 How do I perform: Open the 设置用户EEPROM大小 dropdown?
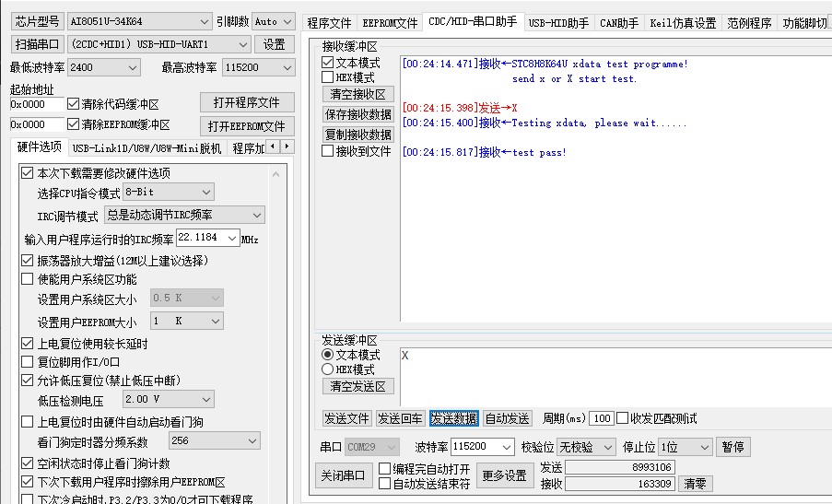point(187,321)
